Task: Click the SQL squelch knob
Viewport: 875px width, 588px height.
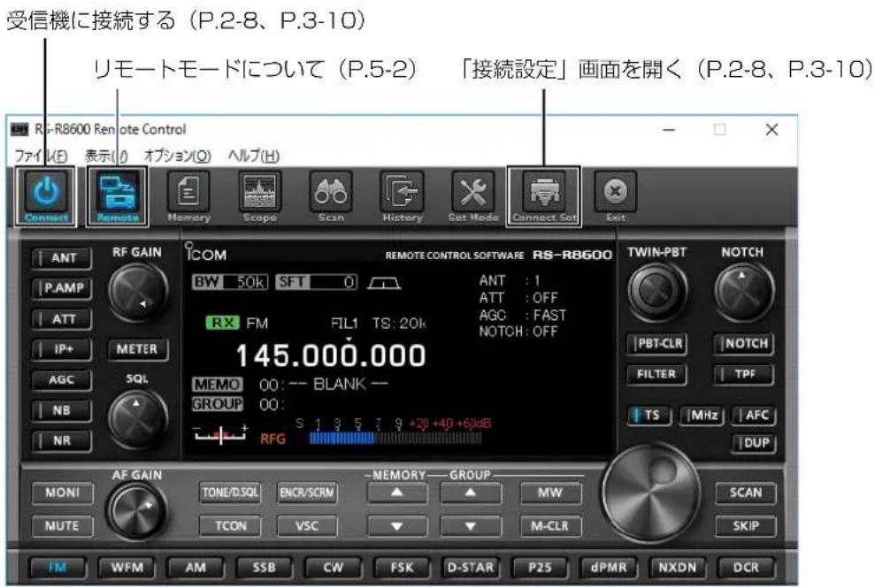Action: point(137,418)
